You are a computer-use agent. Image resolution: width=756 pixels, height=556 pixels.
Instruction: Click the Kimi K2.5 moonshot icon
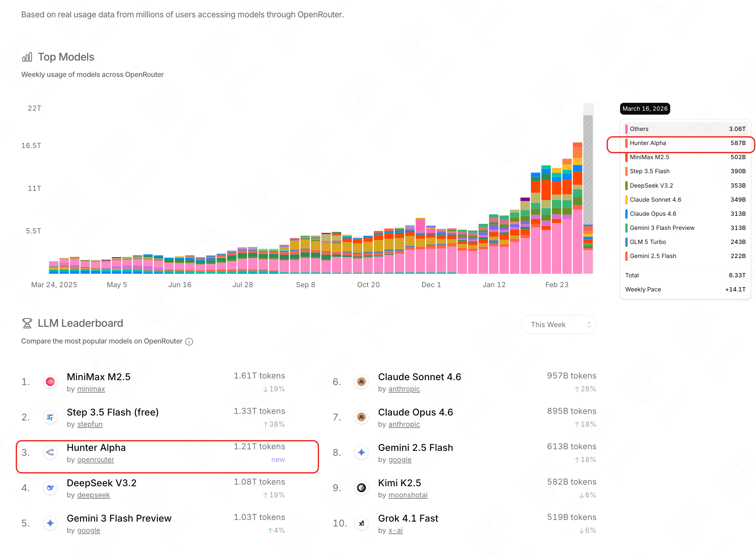tap(362, 488)
